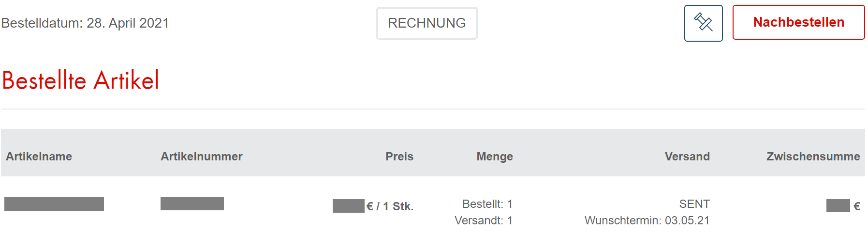The height and width of the screenshot is (235, 868).
Task: Click the Artikelnummer column header
Action: tap(202, 157)
